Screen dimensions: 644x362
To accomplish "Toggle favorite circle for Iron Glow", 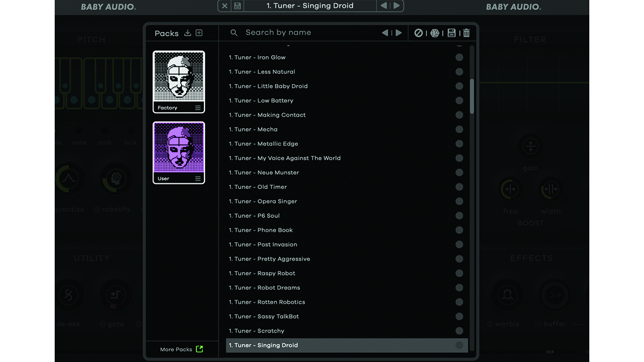I will click(459, 57).
